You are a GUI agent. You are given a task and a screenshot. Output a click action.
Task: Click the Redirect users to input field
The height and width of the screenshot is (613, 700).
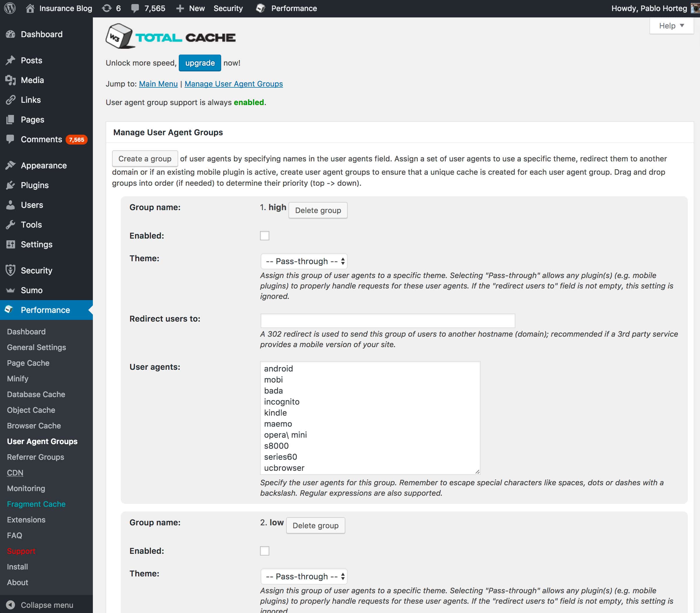pos(387,320)
